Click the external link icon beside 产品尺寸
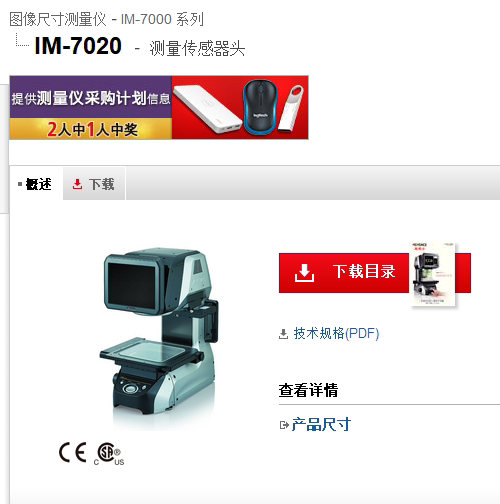 [284, 425]
